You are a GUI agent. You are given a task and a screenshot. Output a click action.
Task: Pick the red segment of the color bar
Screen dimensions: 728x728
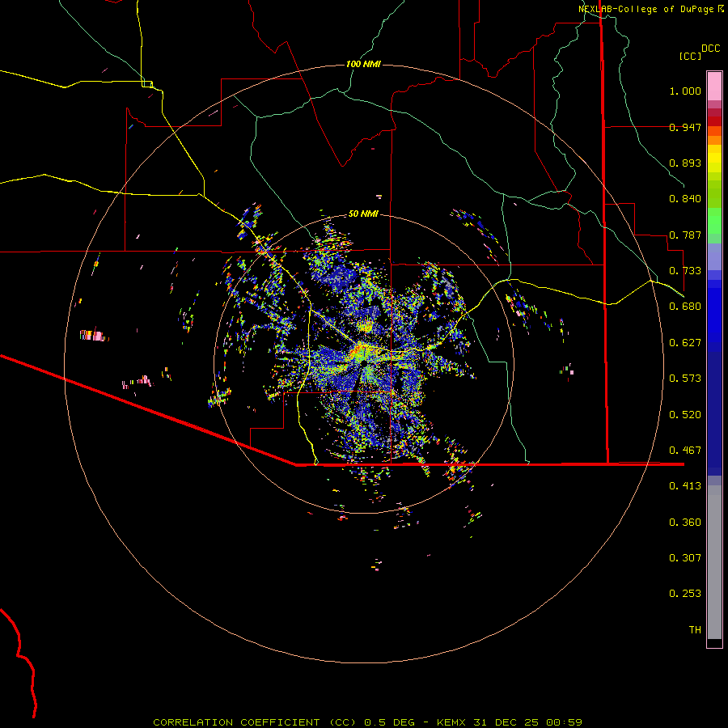pos(714,121)
